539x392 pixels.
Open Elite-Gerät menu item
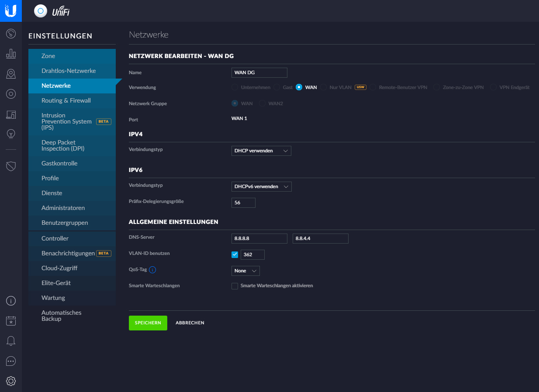pyautogui.click(x=72, y=283)
